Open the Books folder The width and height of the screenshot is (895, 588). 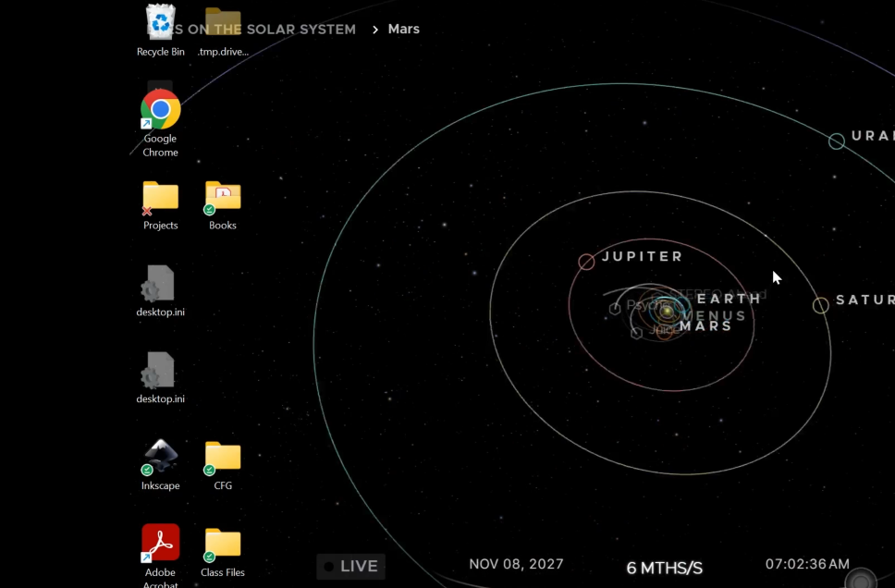[223, 205]
